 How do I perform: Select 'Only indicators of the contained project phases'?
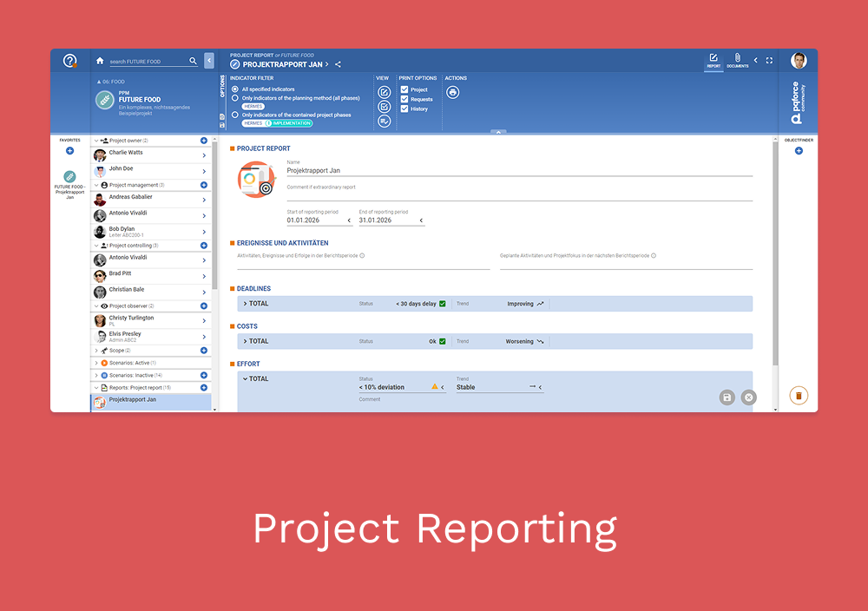235,115
